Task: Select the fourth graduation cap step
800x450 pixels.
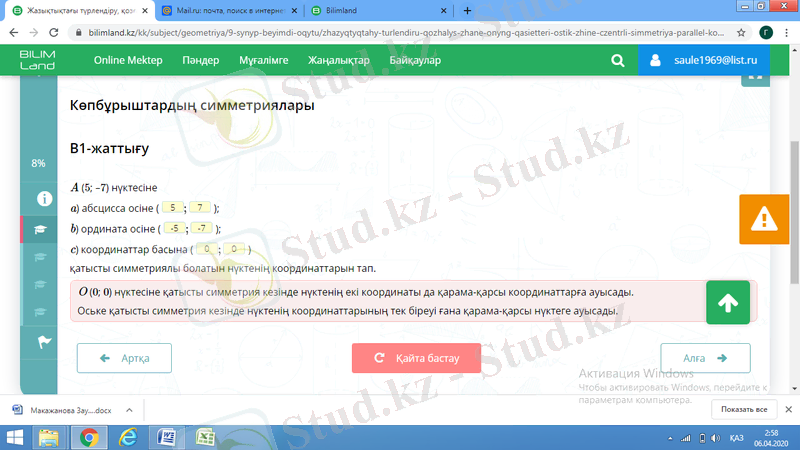Action: [40, 312]
